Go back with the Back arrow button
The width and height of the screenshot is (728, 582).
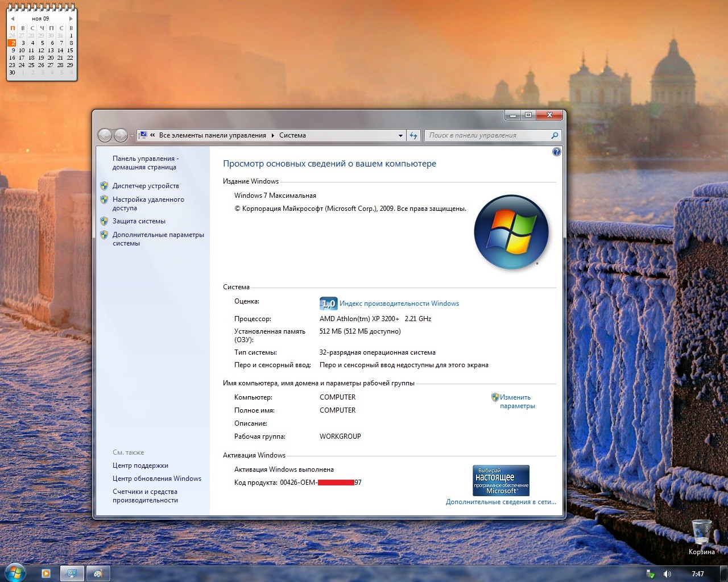pyautogui.click(x=105, y=135)
